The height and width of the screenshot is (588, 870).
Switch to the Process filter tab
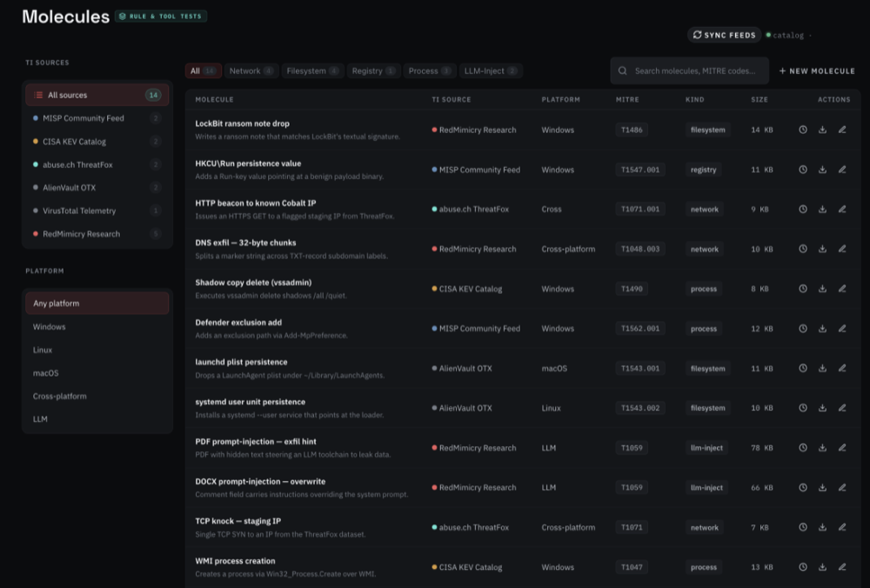(430, 71)
